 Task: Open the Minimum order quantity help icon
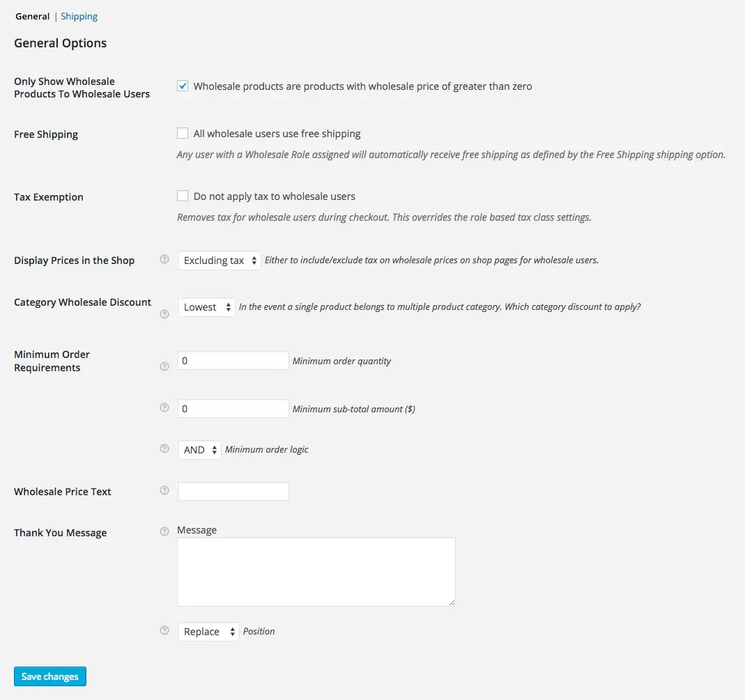[x=164, y=366]
